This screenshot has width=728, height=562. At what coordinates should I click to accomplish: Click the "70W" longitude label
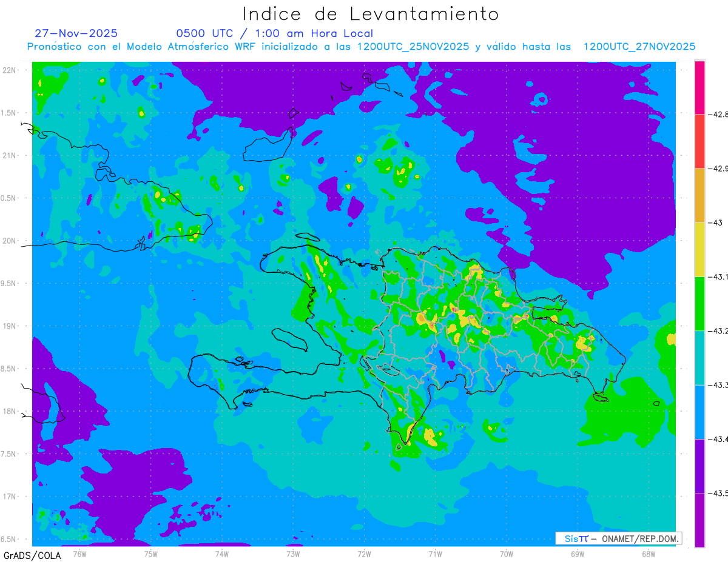pyautogui.click(x=507, y=554)
